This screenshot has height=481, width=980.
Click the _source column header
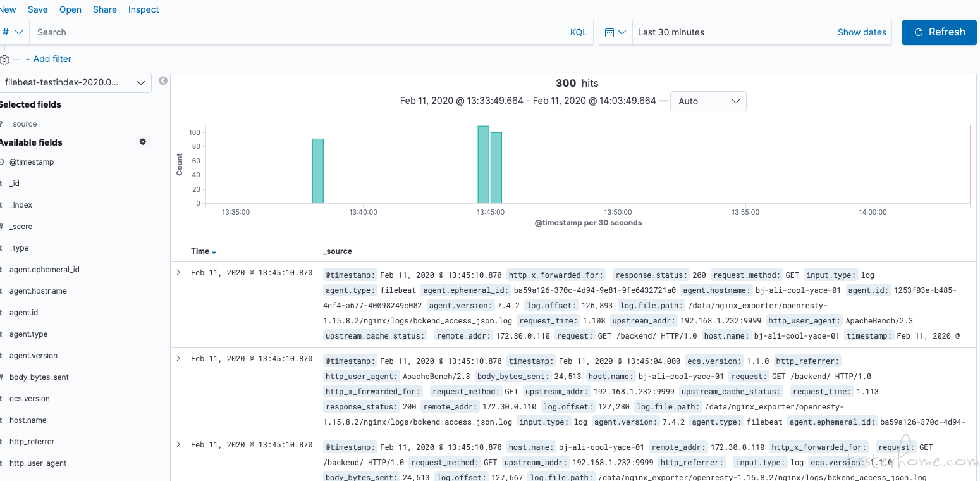pos(338,251)
